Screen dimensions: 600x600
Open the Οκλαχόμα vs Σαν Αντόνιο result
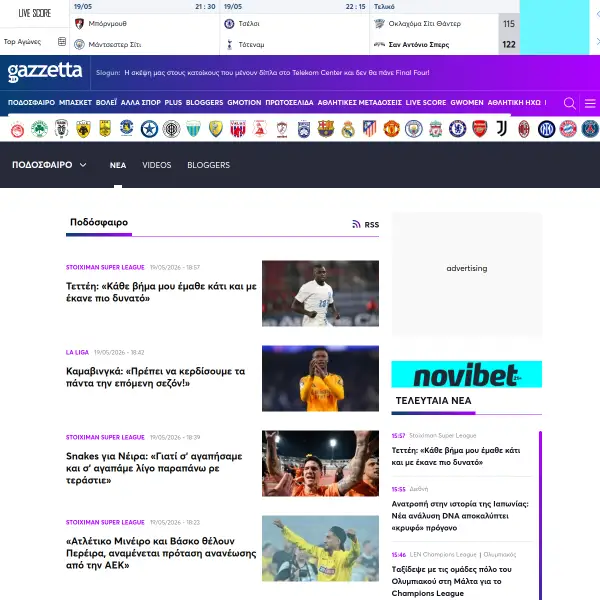point(445,28)
